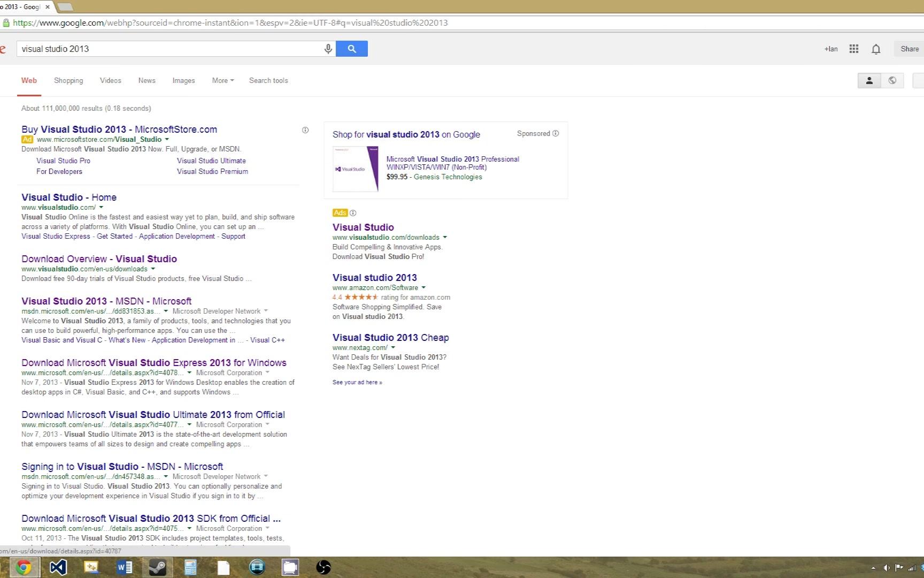924x578 pixels.
Task: Expand the More search category dropdown
Action: tap(223, 80)
